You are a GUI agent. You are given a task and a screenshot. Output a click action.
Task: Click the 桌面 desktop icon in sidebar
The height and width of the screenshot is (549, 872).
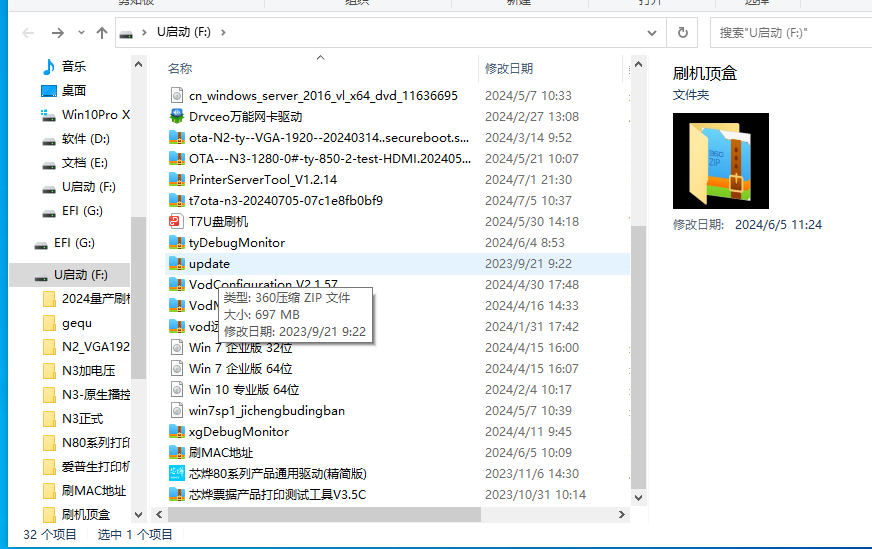49,91
